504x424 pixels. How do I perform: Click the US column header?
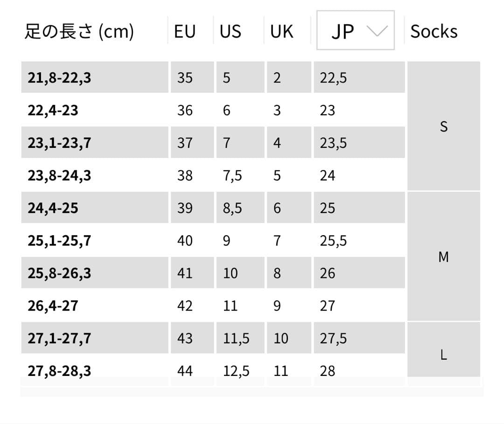tap(231, 31)
